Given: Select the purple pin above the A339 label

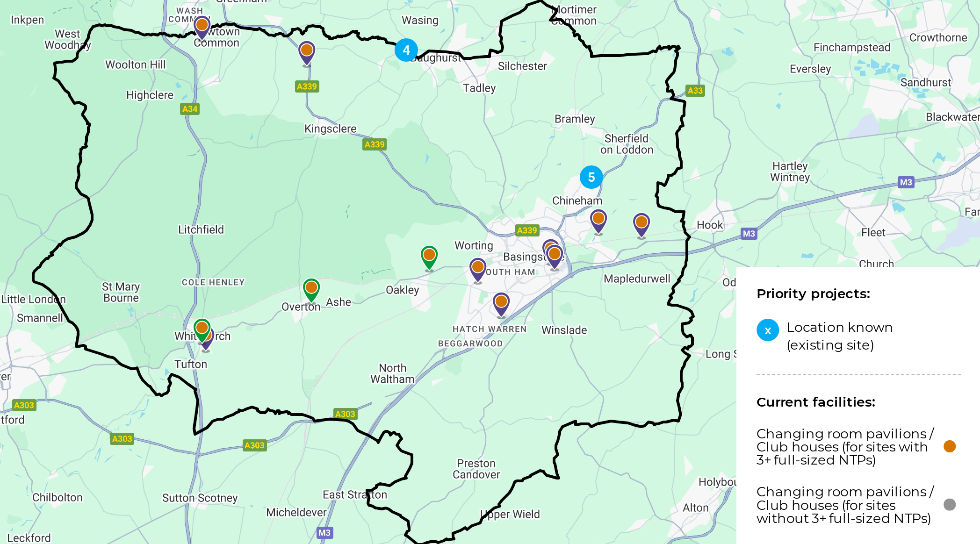Looking at the screenshot, I should coord(307,53).
